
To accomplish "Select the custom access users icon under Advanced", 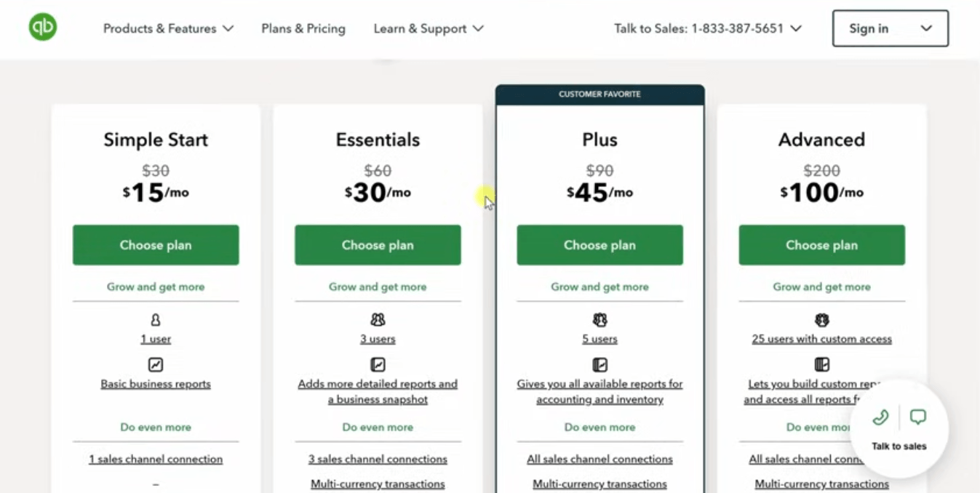I will tap(821, 319).
